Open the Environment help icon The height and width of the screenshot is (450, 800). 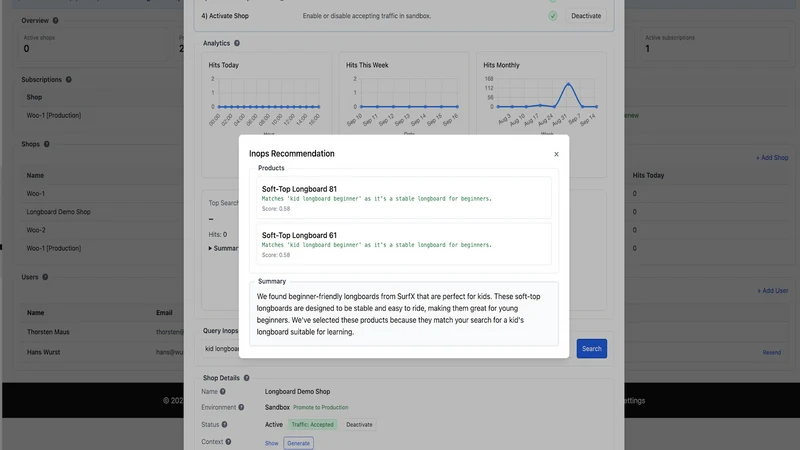pos(241,407)
